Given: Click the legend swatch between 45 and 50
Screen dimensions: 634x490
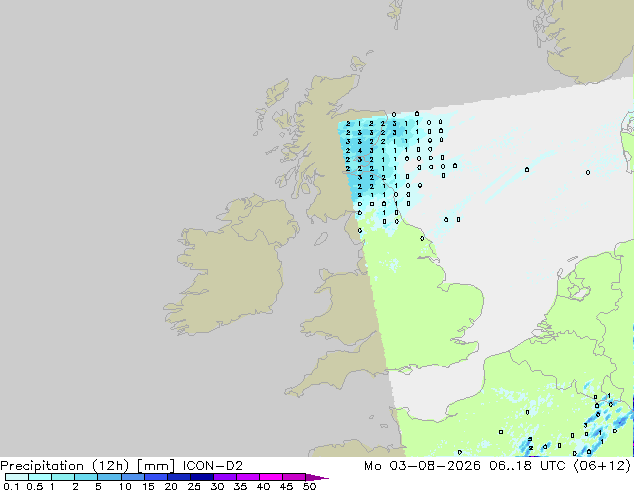Looking at the screenshot, I should (x=294, y=477).
